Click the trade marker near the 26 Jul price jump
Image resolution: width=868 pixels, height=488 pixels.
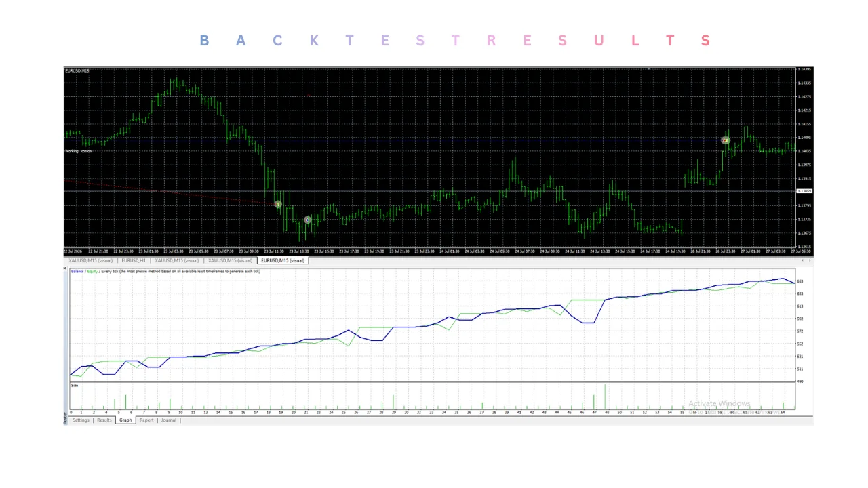[725, 140]
